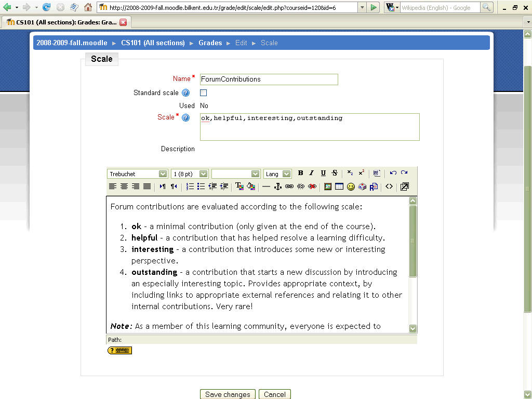Enlarge the editor to full screen
Screen dimensions: 532x399
click(404, 187)
